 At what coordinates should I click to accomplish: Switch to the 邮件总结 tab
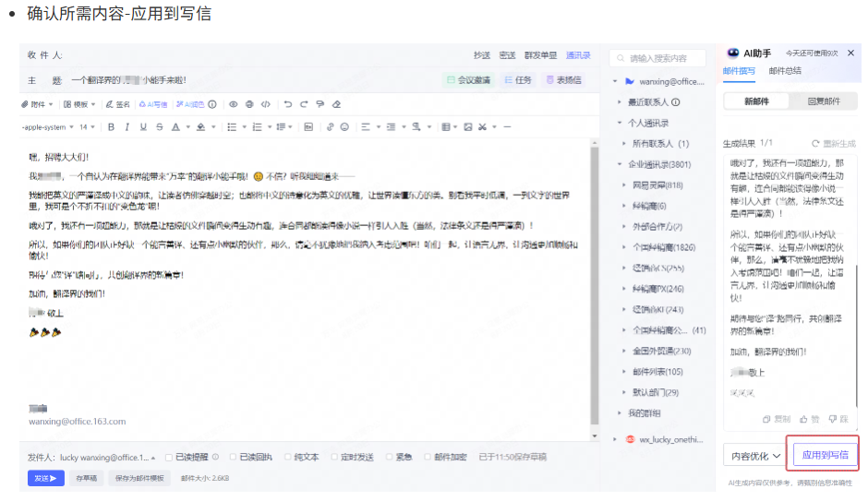[x=784, y=71]
